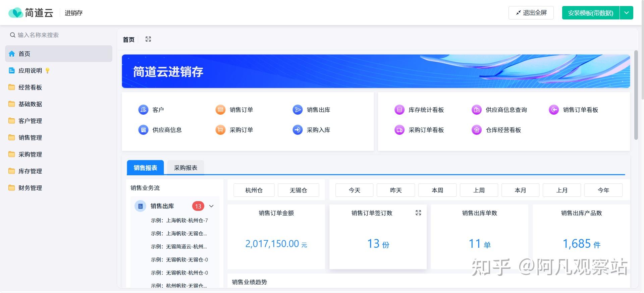Open the 销售订单 shortcut icon
The image size is (644, 293).
pyautogui.click(x=220, y=110)
